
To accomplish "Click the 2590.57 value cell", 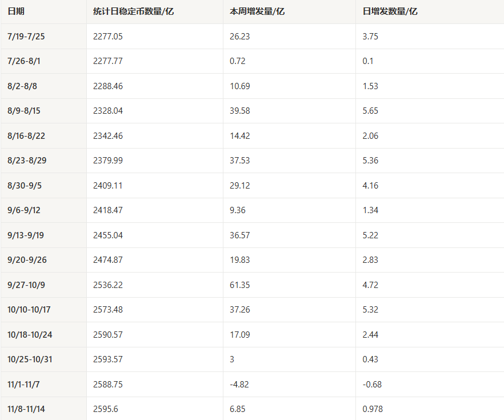I will pos(108,335).
